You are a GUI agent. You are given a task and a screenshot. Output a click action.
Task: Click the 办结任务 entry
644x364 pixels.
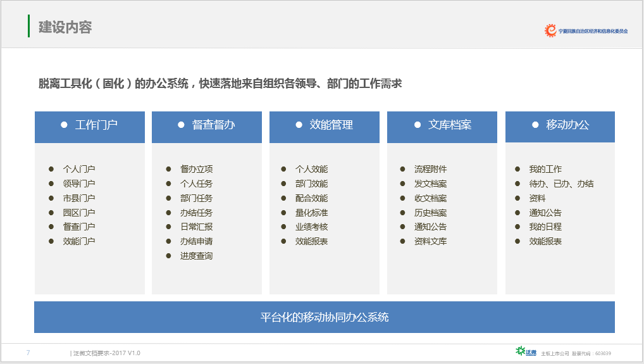click(196, 213)
